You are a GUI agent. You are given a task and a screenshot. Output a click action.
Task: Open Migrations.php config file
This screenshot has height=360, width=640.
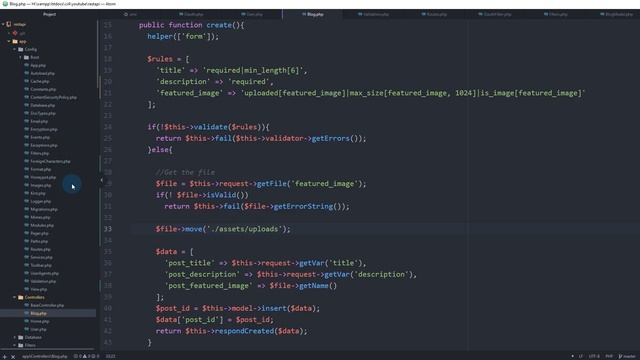[x=44, y=209]
